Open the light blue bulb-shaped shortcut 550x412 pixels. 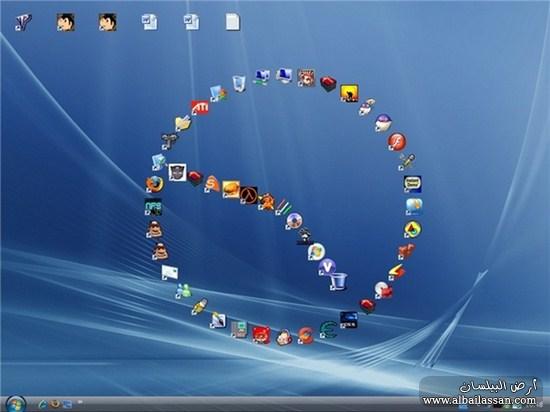(x=414, y=207)
